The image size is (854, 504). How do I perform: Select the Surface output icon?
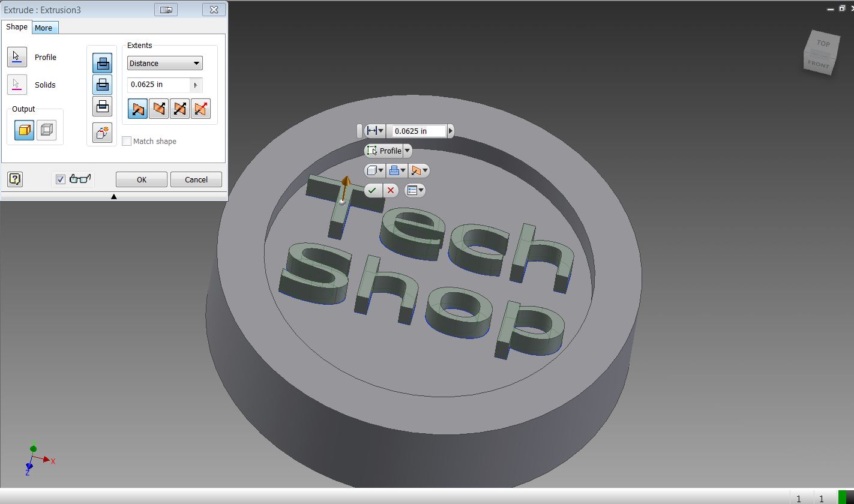coord(46,130)
